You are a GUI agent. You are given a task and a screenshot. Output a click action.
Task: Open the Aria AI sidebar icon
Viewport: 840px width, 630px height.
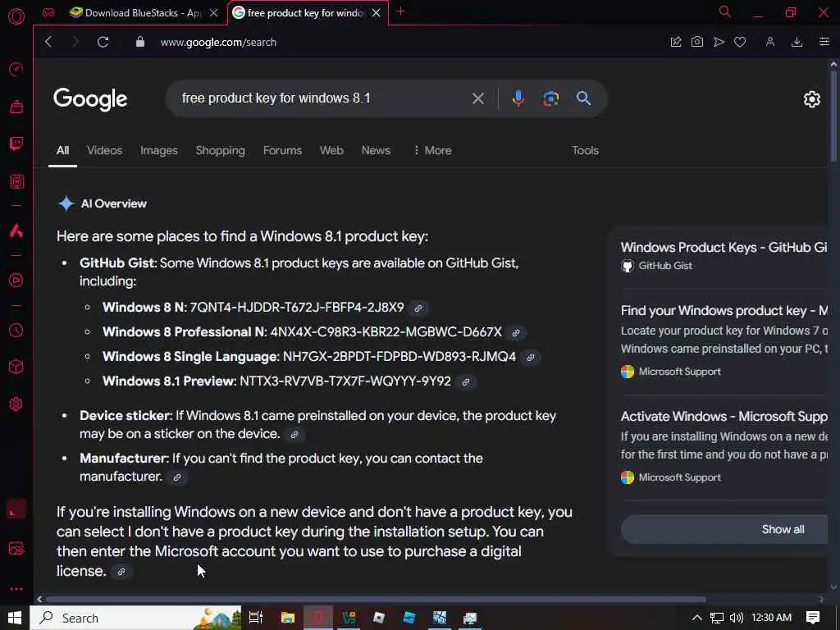click(16, 231)
